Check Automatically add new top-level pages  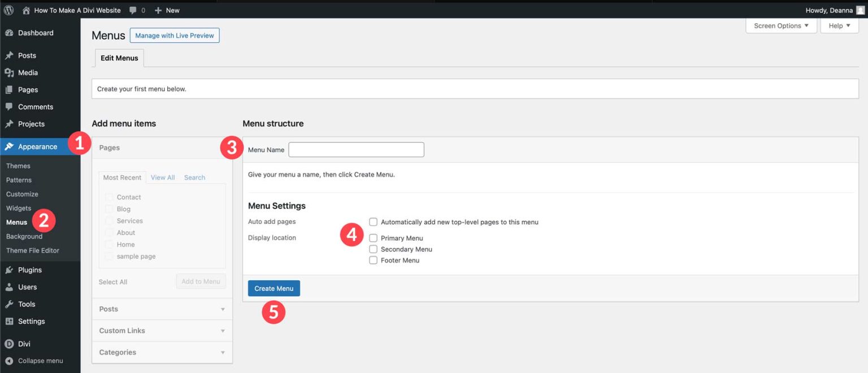(x=373, y=222)
